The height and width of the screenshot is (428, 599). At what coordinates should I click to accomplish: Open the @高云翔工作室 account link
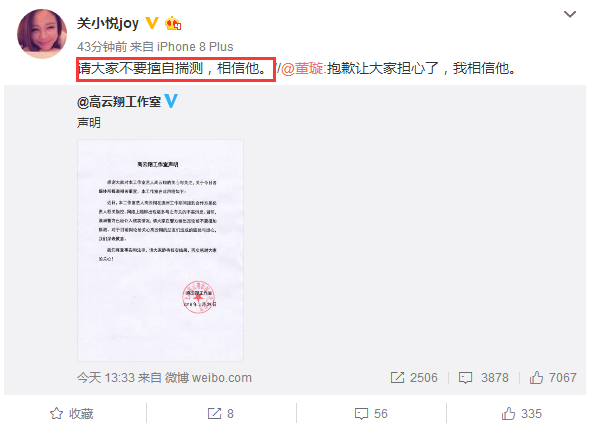[x=119, y=102]
